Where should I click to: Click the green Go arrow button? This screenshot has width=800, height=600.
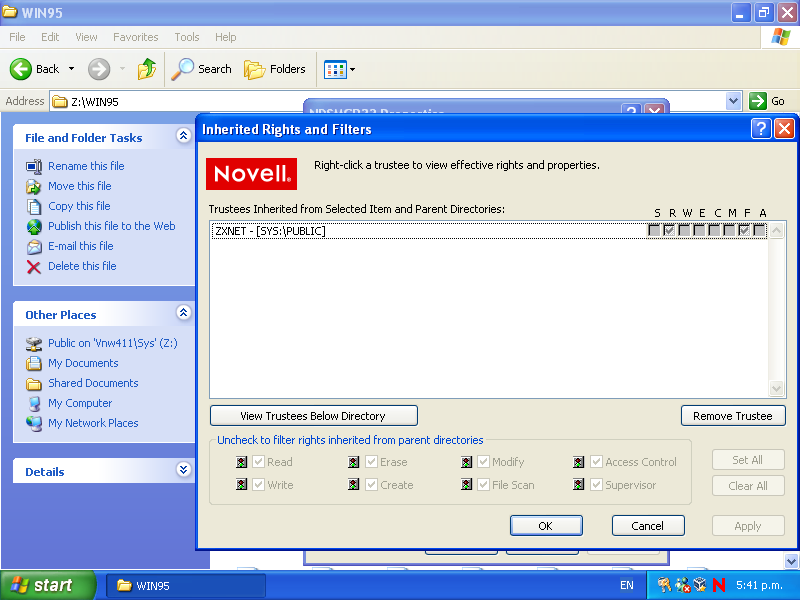758,101
